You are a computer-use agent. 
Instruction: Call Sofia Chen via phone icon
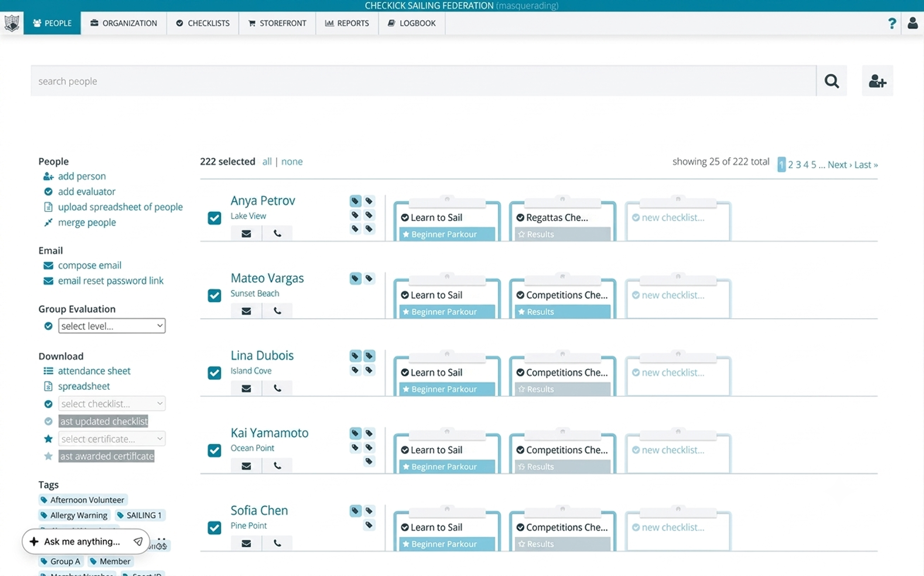pyautogui.click(x=277, y=544)
